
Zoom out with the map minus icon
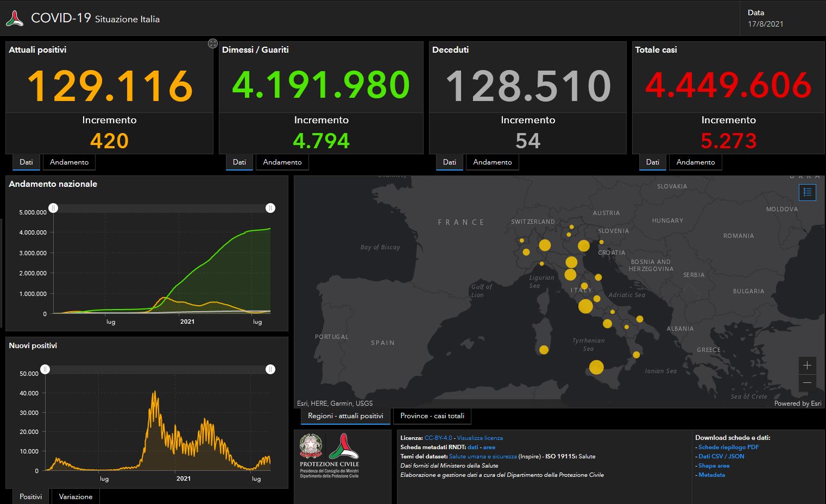808,383
